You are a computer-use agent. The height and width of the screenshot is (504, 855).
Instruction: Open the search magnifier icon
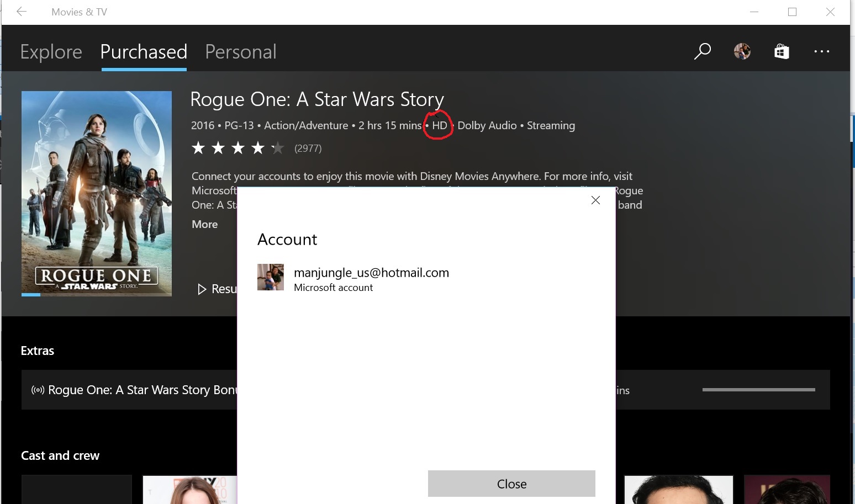pos(702,51)
